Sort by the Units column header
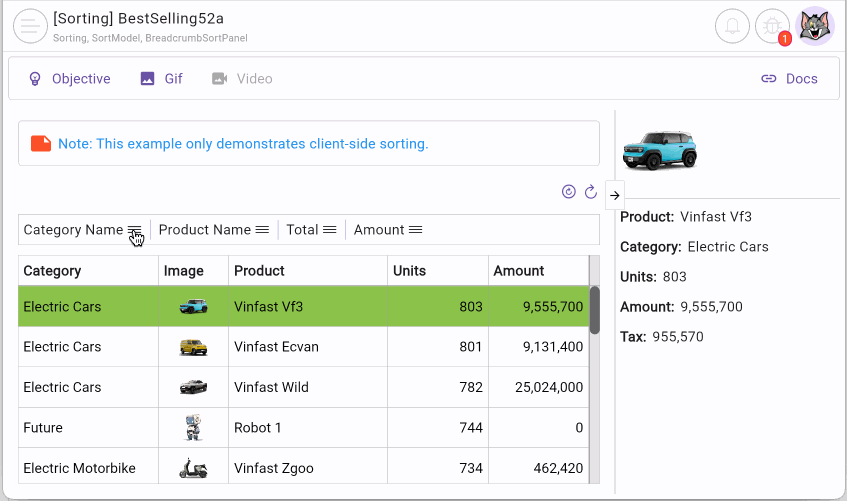This screenshot has height=501, width=847. (x=409, y=270)
